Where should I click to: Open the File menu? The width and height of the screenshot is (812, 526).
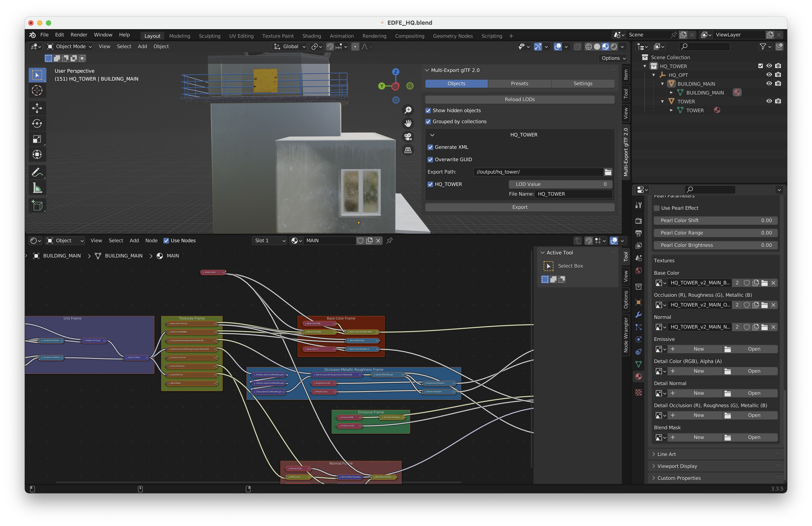click(x=44, y=35)
